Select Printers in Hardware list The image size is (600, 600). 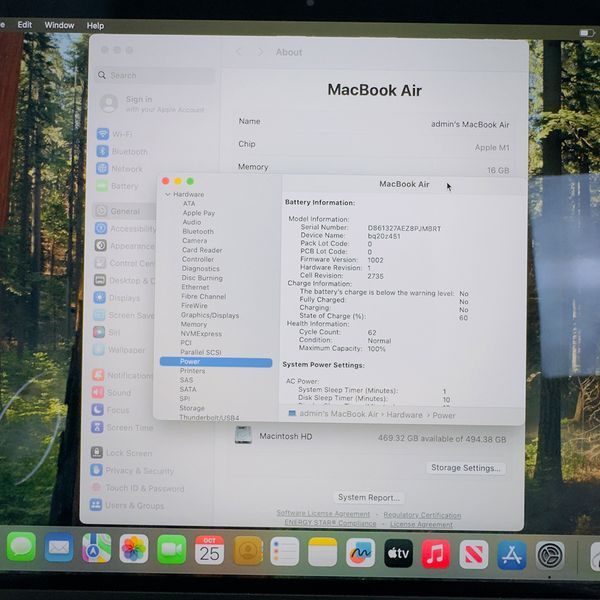point(192,371)
